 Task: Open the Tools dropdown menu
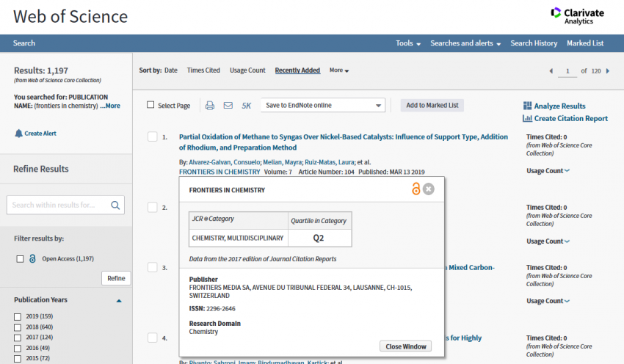click(408, 43)
